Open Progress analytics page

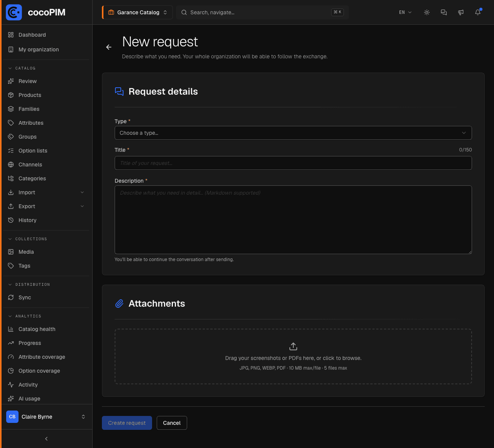click(x=46, y=343)
